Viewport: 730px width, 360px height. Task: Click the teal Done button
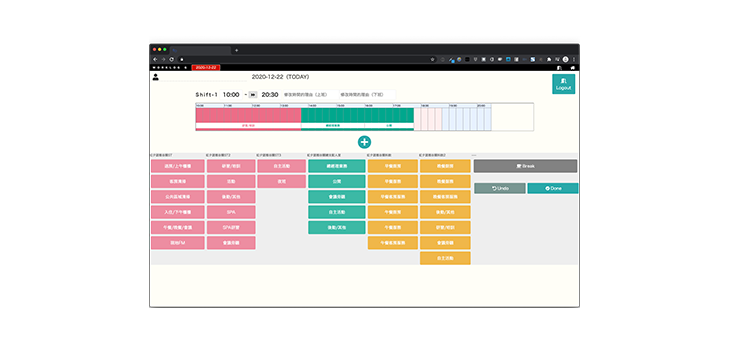(553, 188)
